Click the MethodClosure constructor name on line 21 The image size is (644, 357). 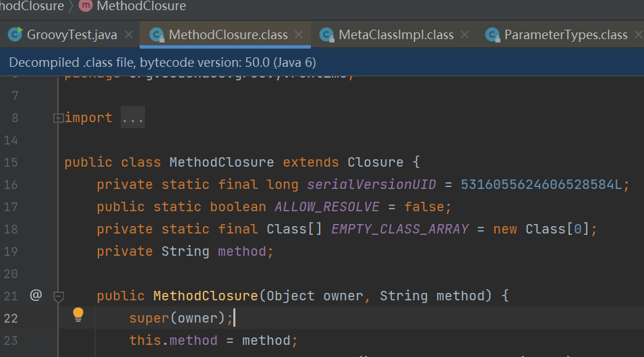(x=206, y=296)
